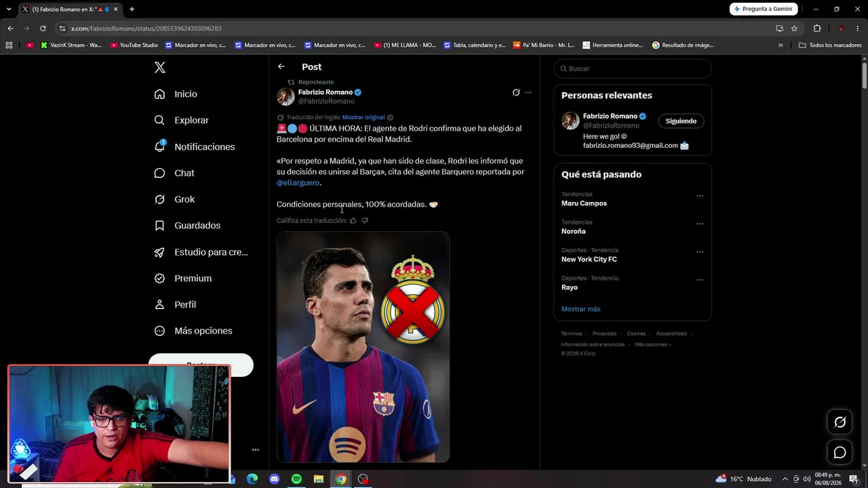Open more options for Noroña trend
Screen dimensions: 868x488
tap(700, 224)
